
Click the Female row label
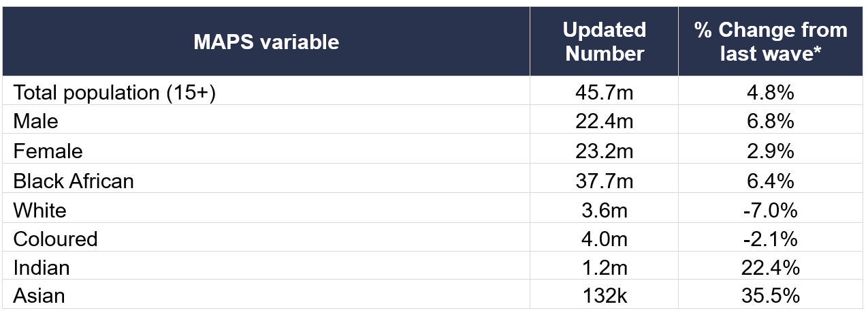click(x=48, y=151)
